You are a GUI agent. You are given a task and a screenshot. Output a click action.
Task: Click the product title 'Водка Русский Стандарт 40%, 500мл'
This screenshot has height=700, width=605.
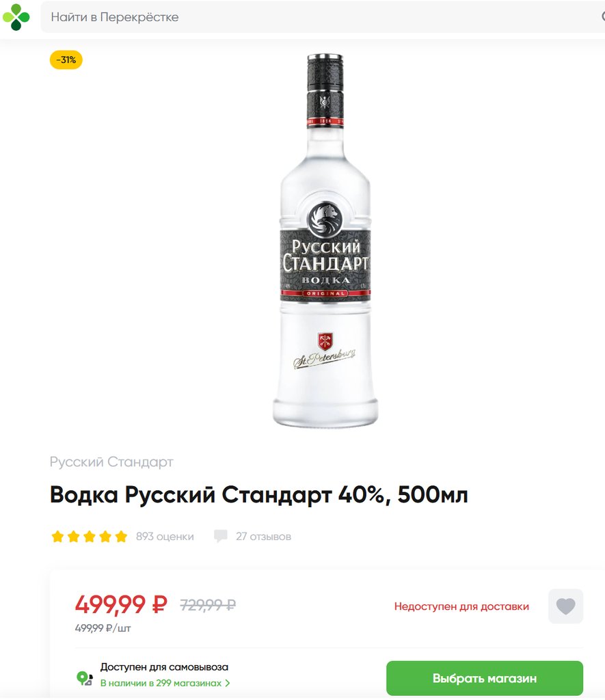pos(258,494)
